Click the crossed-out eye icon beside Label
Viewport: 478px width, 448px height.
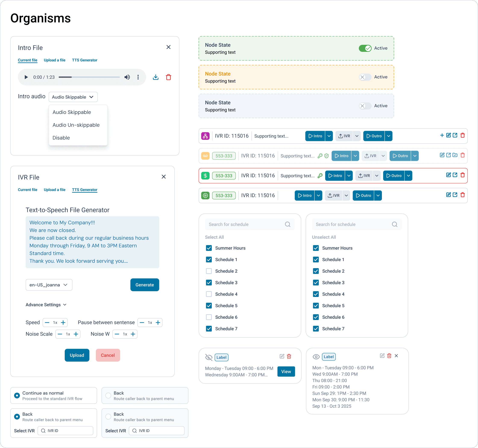(209, 357)
